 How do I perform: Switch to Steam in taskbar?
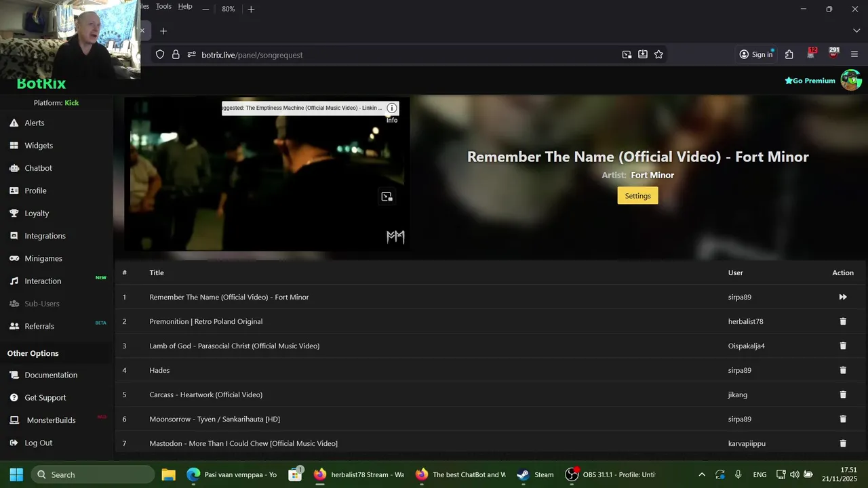point(535,474)
